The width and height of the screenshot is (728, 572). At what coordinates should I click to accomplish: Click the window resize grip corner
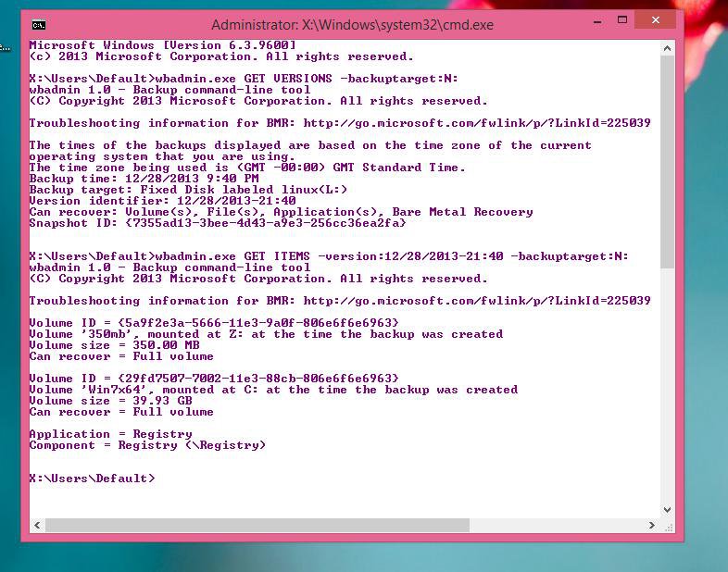point(669,527)
